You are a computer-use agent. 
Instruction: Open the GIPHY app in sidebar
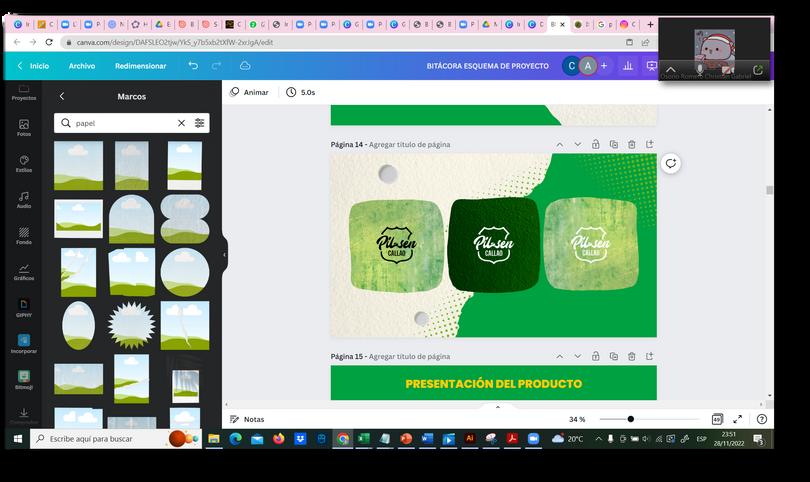pyautogui.click(x=24, y=308)
